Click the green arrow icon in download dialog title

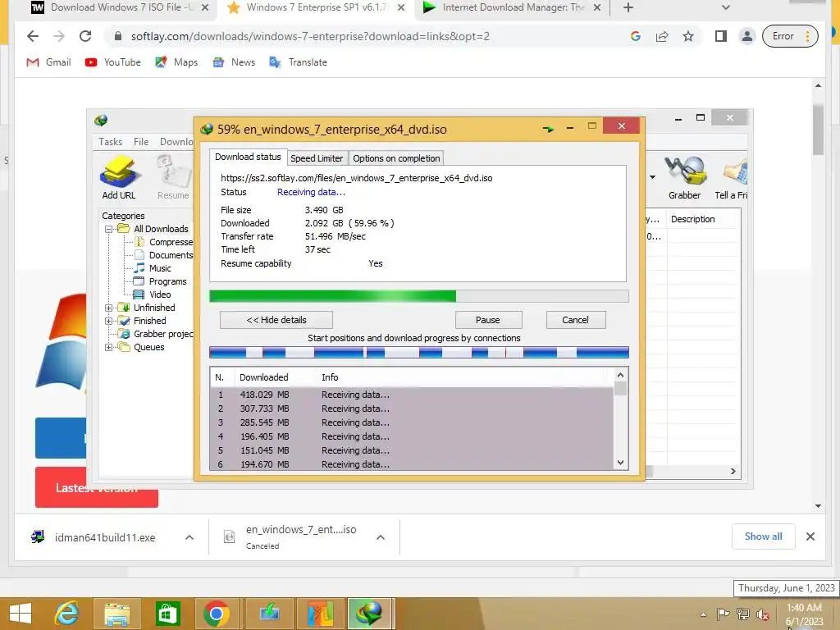[x=547, y=129]
